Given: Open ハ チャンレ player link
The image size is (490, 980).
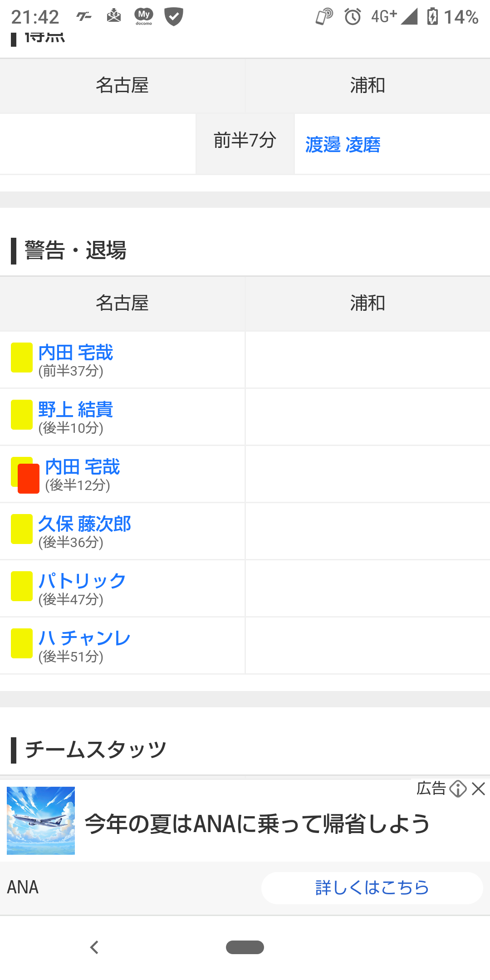Looking at the screenshot, I should (x=84, y=638).
